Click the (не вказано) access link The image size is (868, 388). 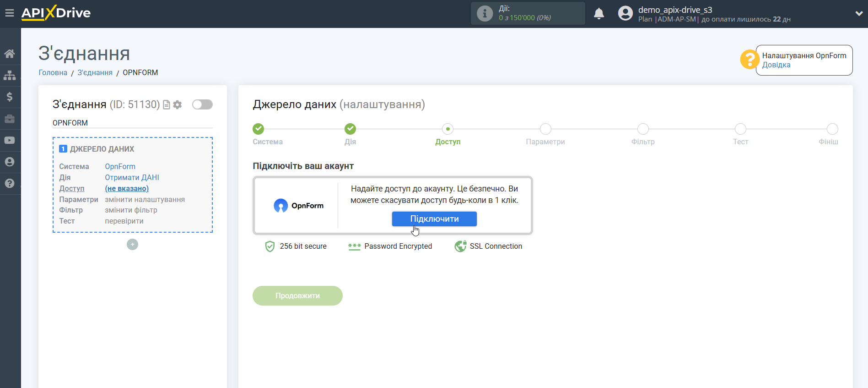click(x=127, y=188)
